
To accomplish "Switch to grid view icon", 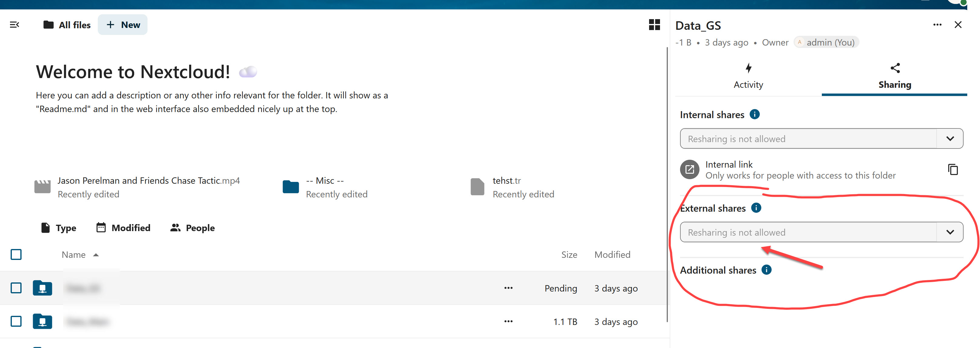I will click(x=654, y=25).
